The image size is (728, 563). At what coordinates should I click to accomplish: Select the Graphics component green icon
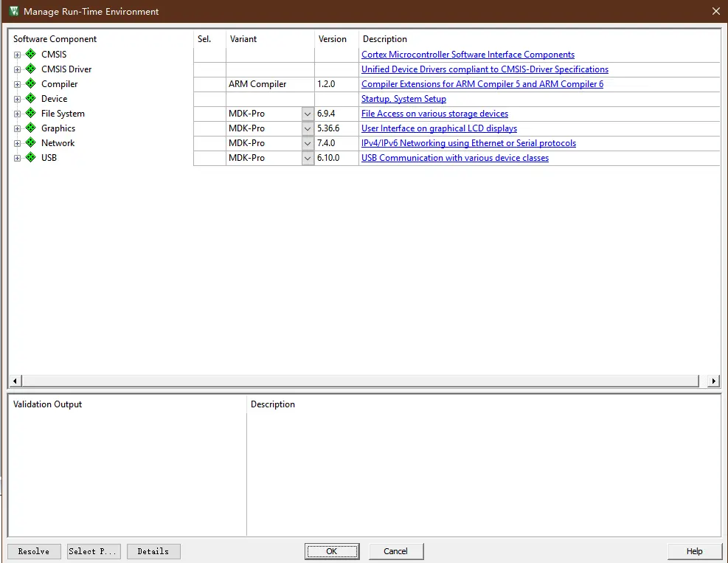pos(30,128)
